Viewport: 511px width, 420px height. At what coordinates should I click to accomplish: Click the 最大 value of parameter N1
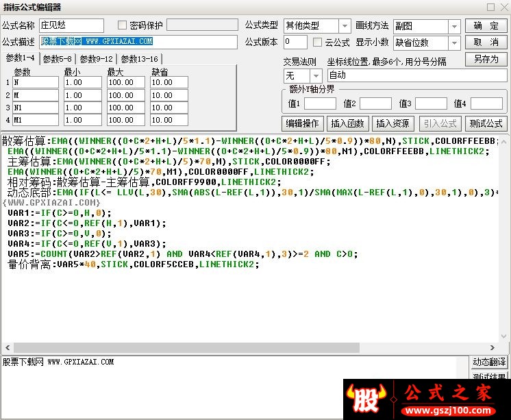126,108
